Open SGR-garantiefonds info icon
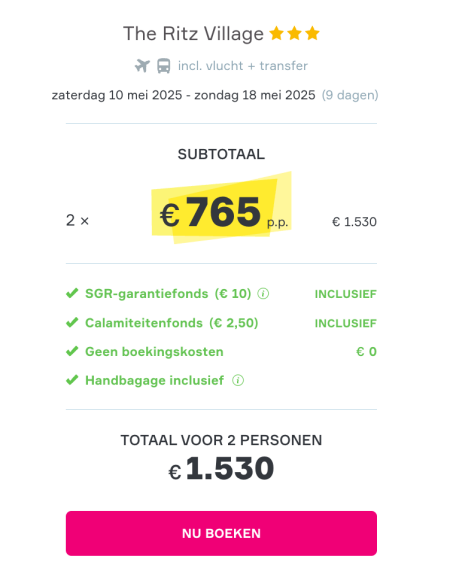Viewport: 450px width, 566px height. coord(263,294)
